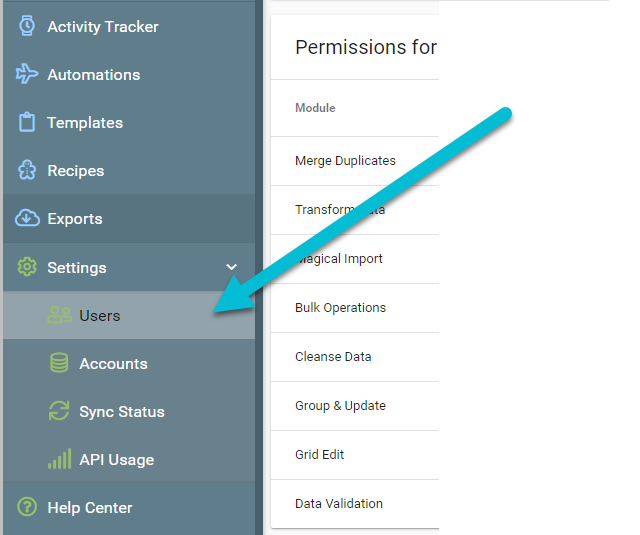Viewport: 640px width, 535px height.
Task: Click the Accounts database icon
Action: 59,363
